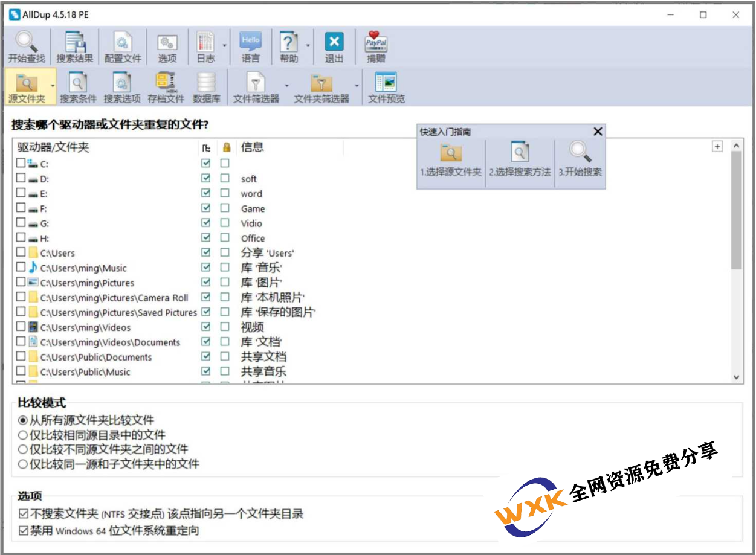
Task: Expand the 文件筛选器 dropdown arrow
Action: pos(286,86)
